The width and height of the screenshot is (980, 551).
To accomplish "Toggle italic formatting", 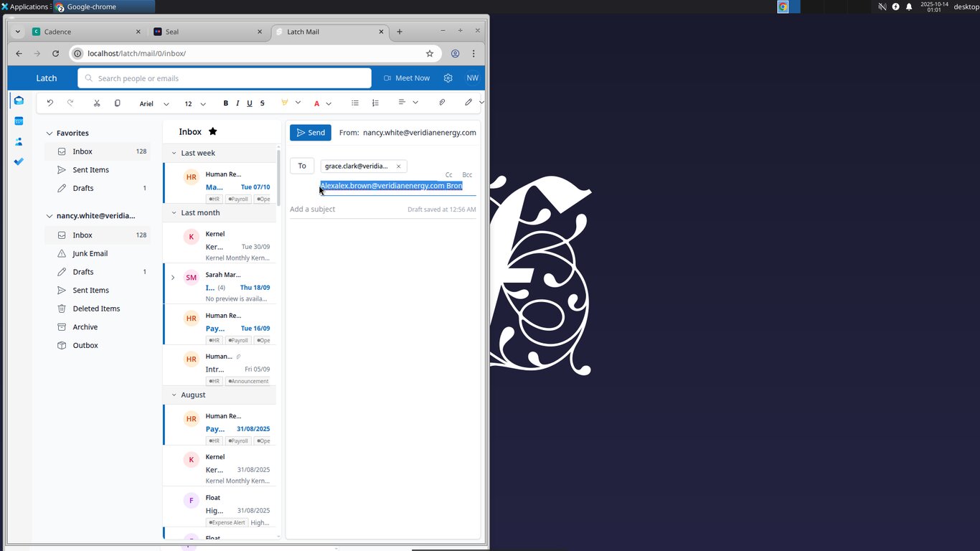I will pos(237,103).
